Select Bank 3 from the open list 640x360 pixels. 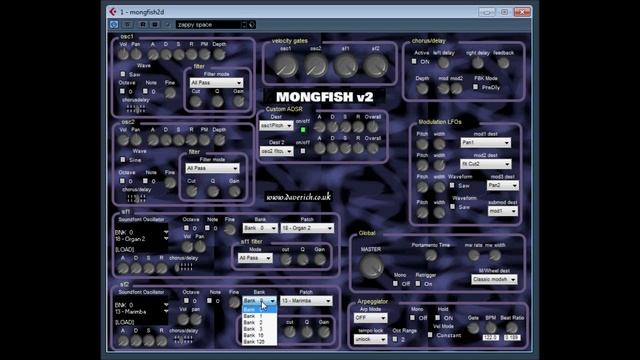point(259,329)
